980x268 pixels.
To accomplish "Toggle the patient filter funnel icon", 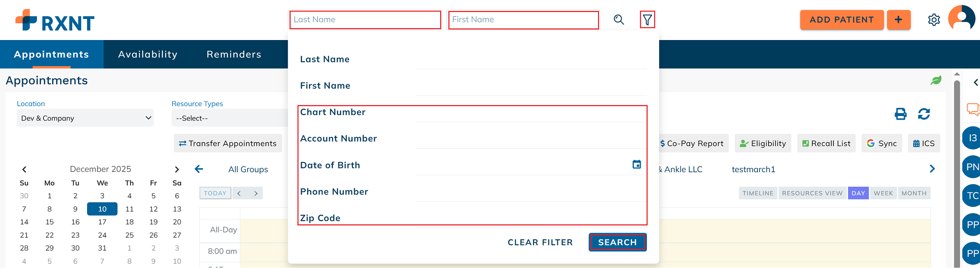I will (x=647, y=19).
